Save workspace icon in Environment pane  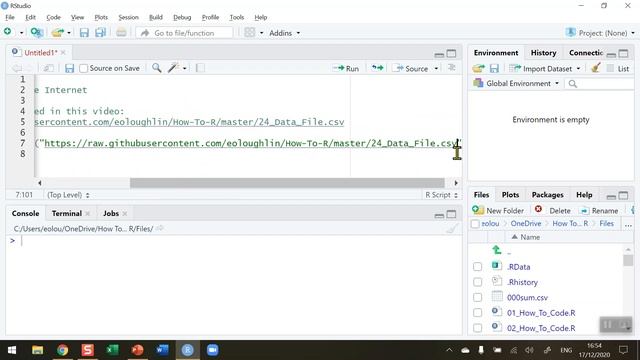point(494,69)
